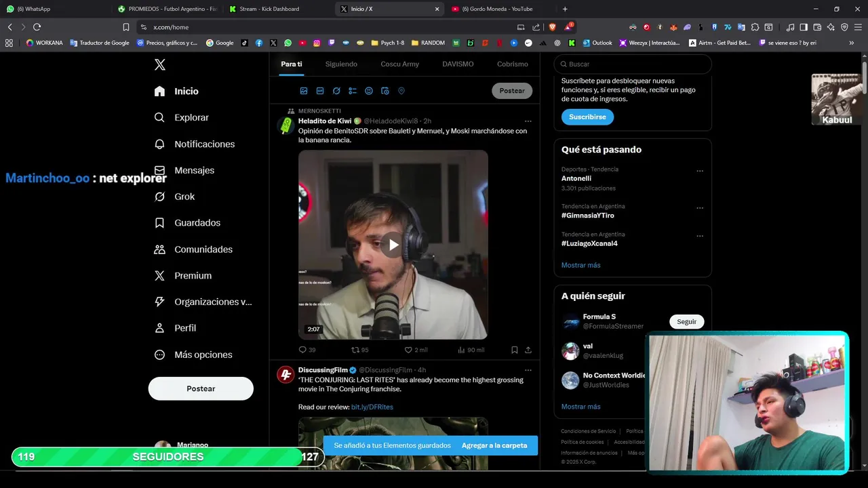Schedule the post from the composer

[x=385, y=91]
